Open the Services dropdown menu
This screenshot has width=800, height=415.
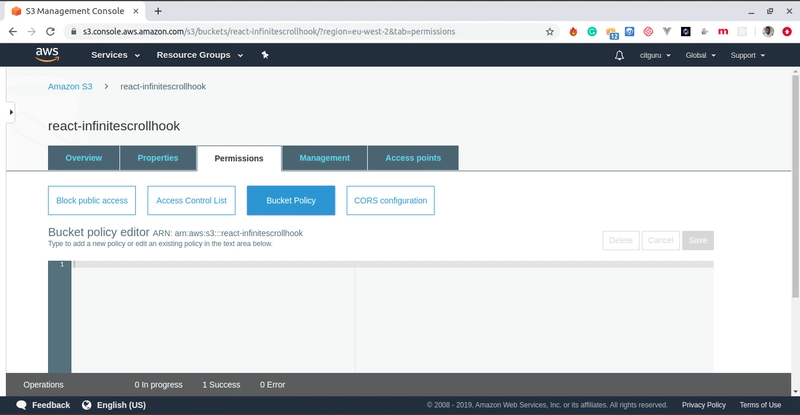point(115,55)
